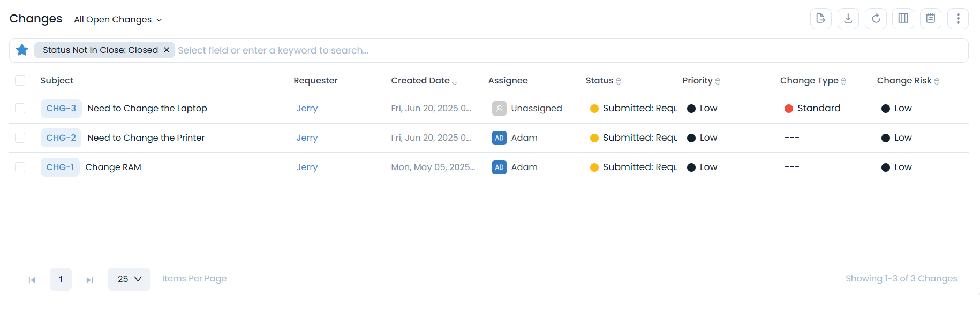Click the Change Risk Low cell for CHG-3
Screen dimensions: 980x313
[x=897, y=109]
